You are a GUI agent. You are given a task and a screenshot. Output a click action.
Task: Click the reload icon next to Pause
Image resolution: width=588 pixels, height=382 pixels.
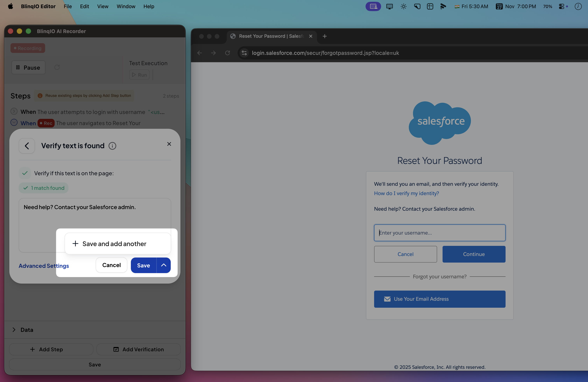coord(57,67)
